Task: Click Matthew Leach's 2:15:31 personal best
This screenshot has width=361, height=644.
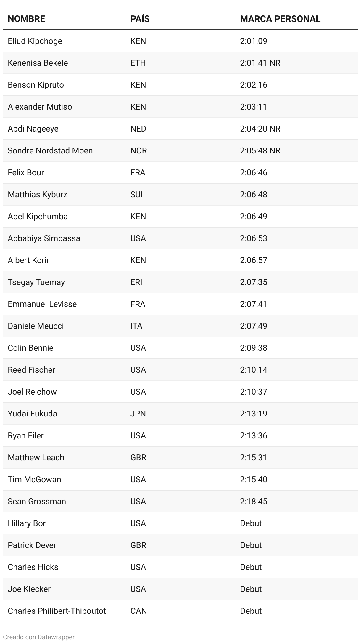Action: point(254,457)
